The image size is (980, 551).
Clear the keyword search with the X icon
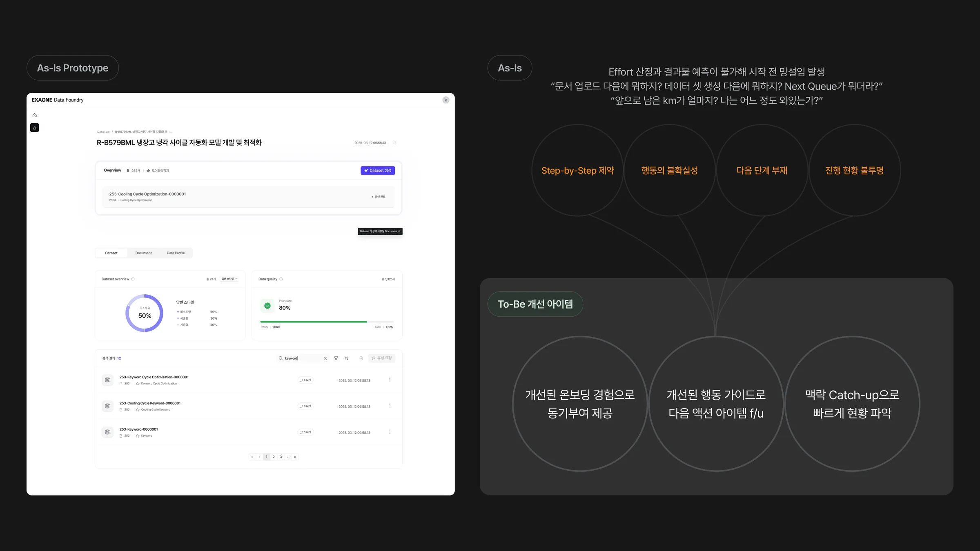[x=325, y=358]
